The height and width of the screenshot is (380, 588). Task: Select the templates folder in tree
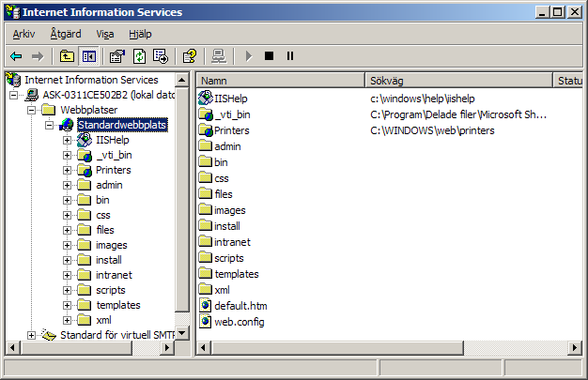[118, 305]
